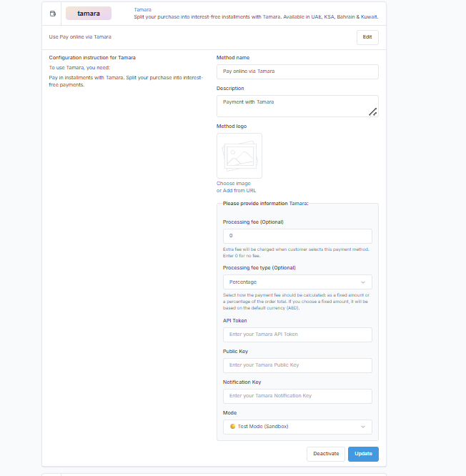Focus the Method name input field
466x476 pixels.
297,71
